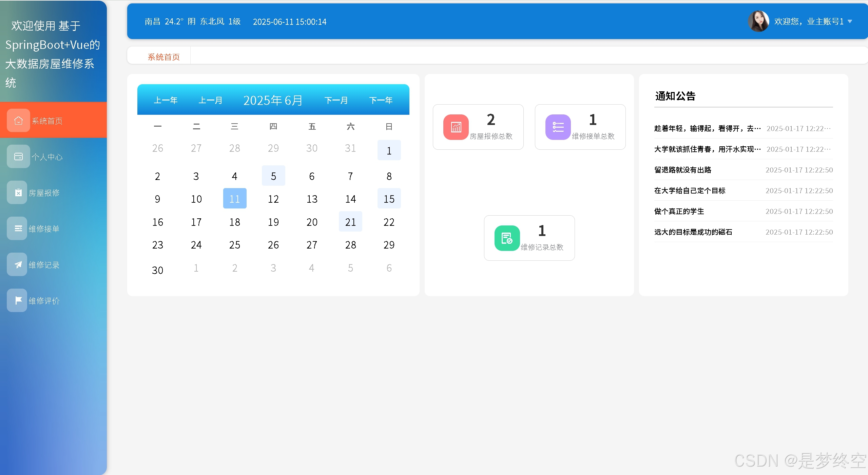
Task: Select June 21 in the calendar
Action: tap(350, 222)
